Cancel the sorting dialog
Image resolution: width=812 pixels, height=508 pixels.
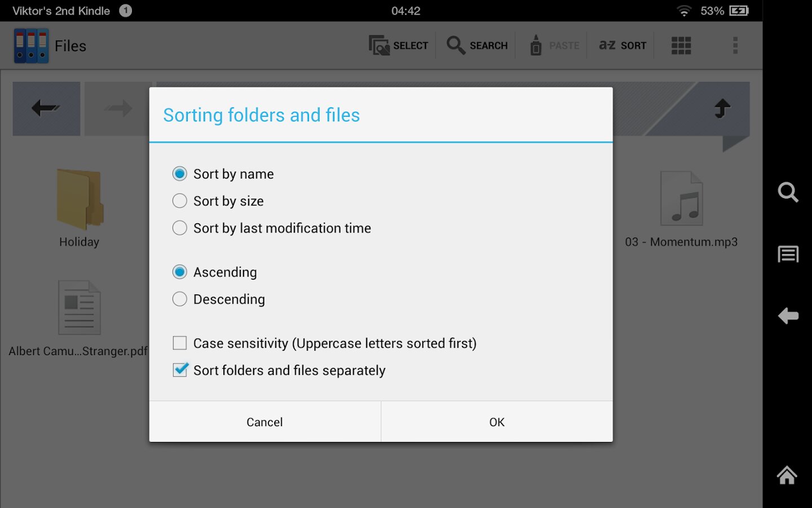pyautogui.click(x=264, y=422)
